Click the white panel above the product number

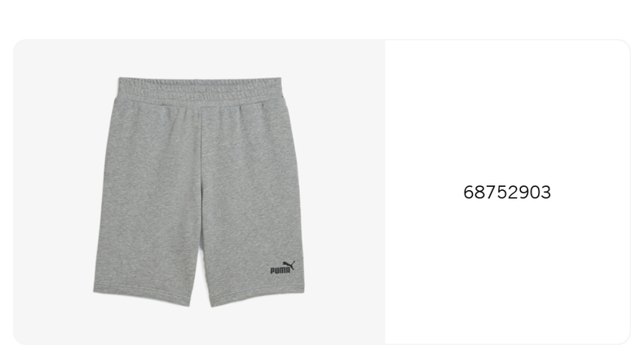(507, 111)
